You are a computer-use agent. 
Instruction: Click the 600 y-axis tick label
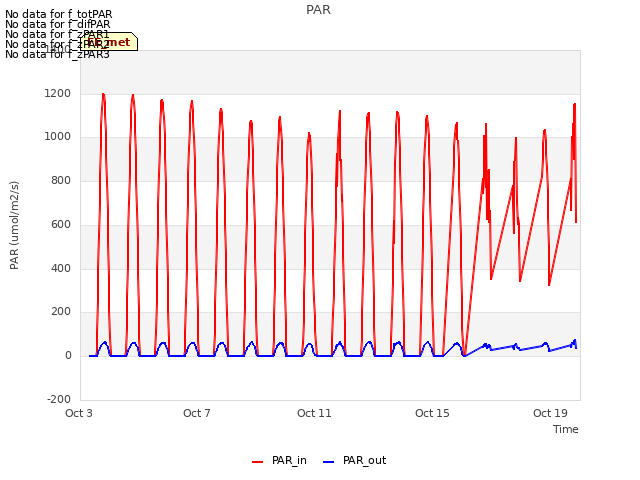click(61, 224)
